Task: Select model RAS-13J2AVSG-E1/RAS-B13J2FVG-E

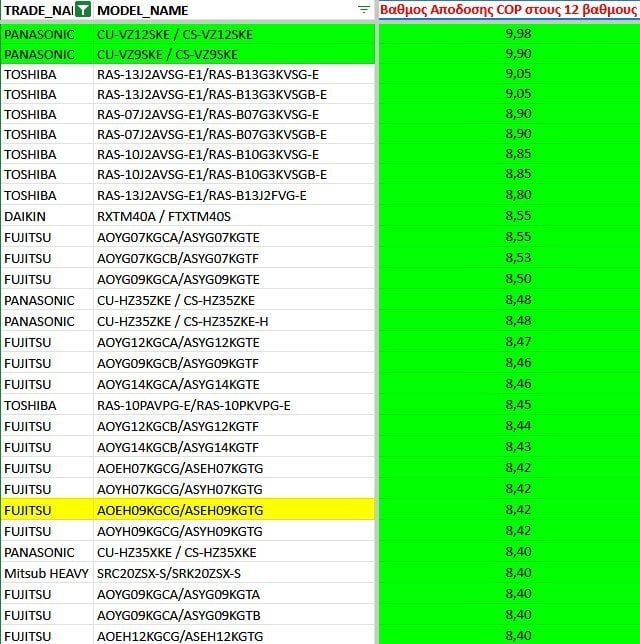Action: [202, 196]
